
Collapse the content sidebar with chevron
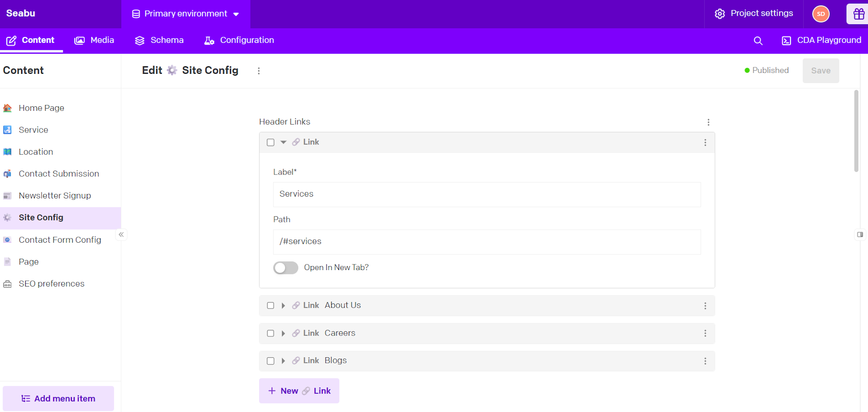[121, 234]
